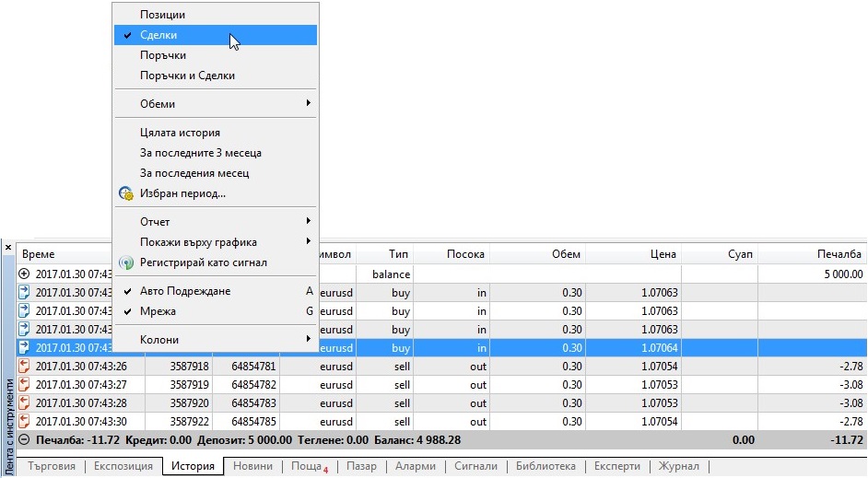Select Позиции in context menu

click(216, 15)
